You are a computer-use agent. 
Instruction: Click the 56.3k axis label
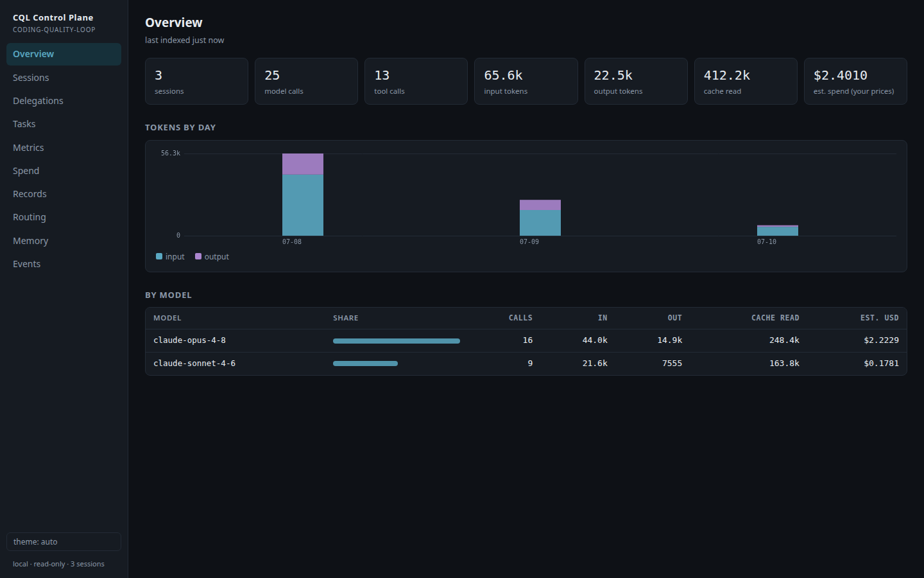[x=171, y=153]
